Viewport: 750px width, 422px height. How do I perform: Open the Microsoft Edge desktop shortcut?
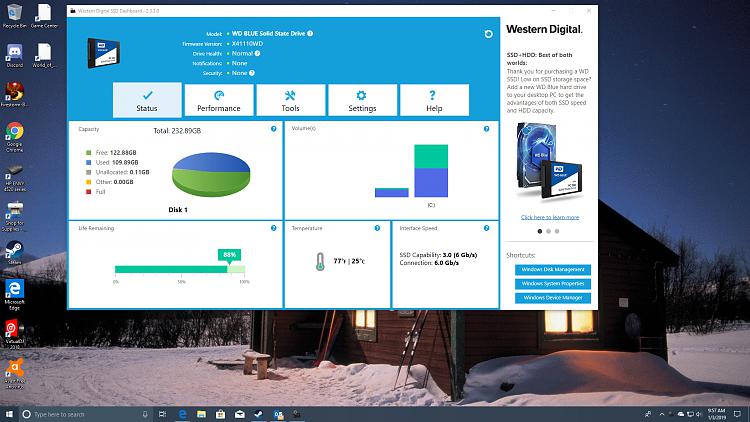point(14,294)
